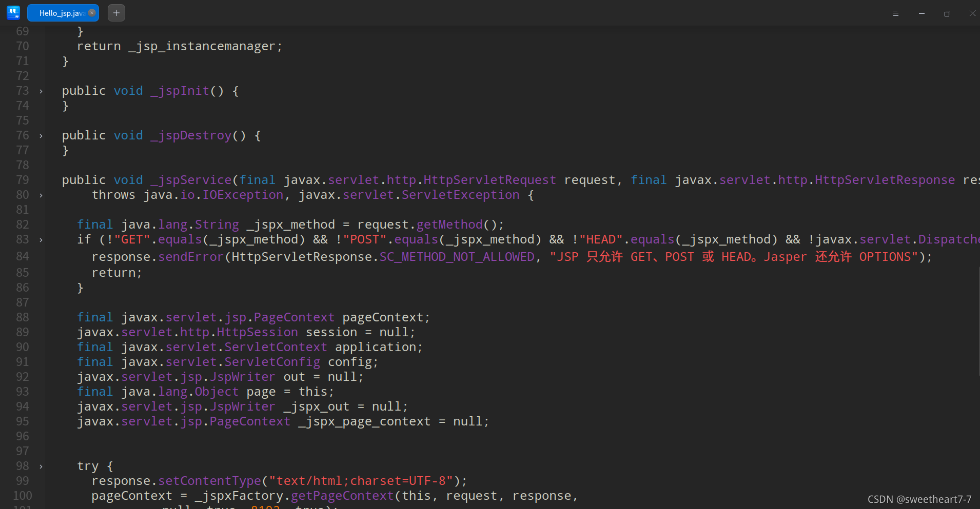
Task: Minimize the editor window
Action: click(x=922, y=13)
